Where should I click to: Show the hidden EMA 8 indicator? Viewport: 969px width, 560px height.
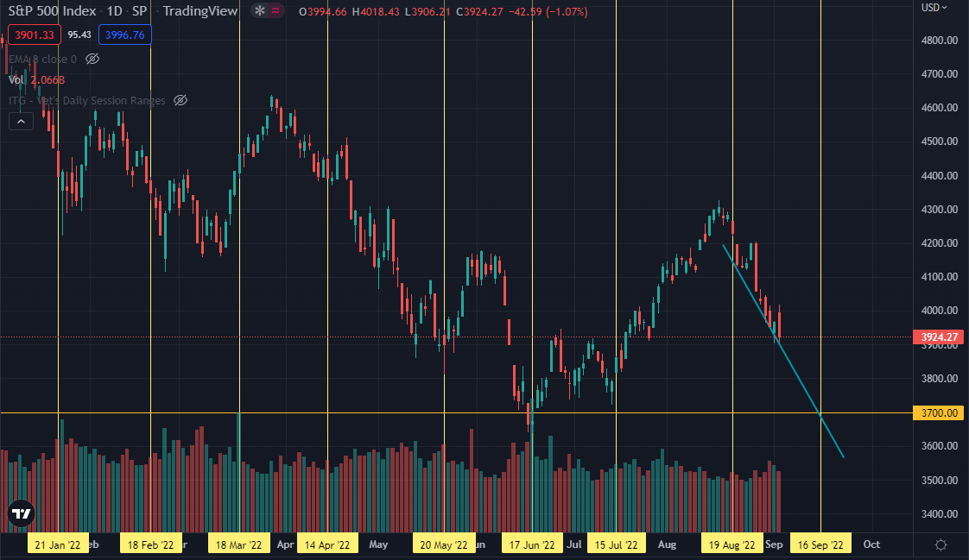coord(92,60)
